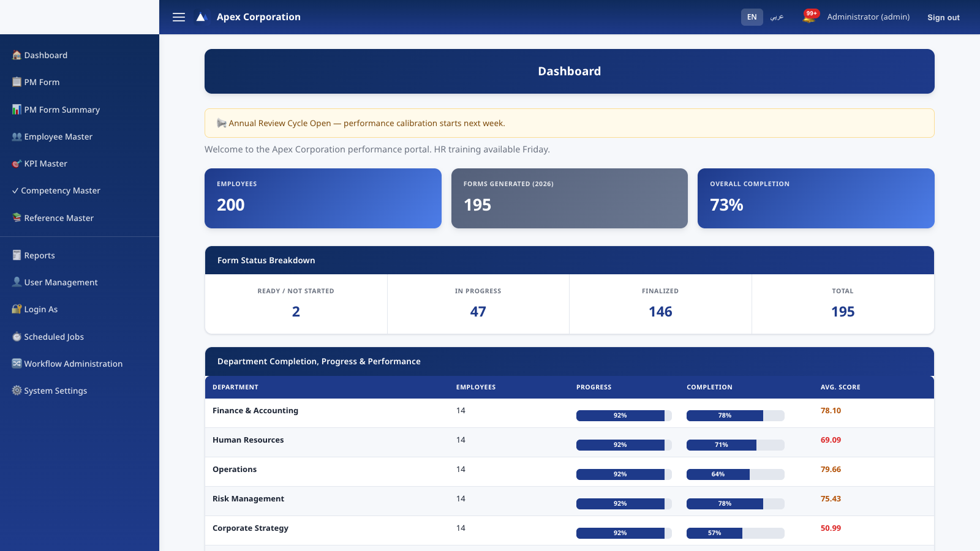This screenshot has height=551, width=980.
Task: Click the PM Form Summary chart icon
Action: (17, 110)
